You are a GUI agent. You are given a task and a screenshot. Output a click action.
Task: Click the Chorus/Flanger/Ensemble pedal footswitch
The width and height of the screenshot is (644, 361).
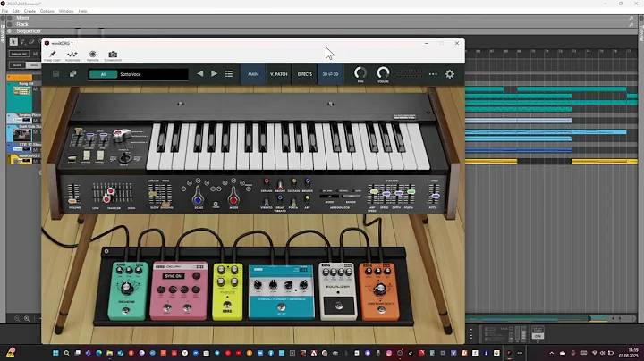tap(282, 307)
